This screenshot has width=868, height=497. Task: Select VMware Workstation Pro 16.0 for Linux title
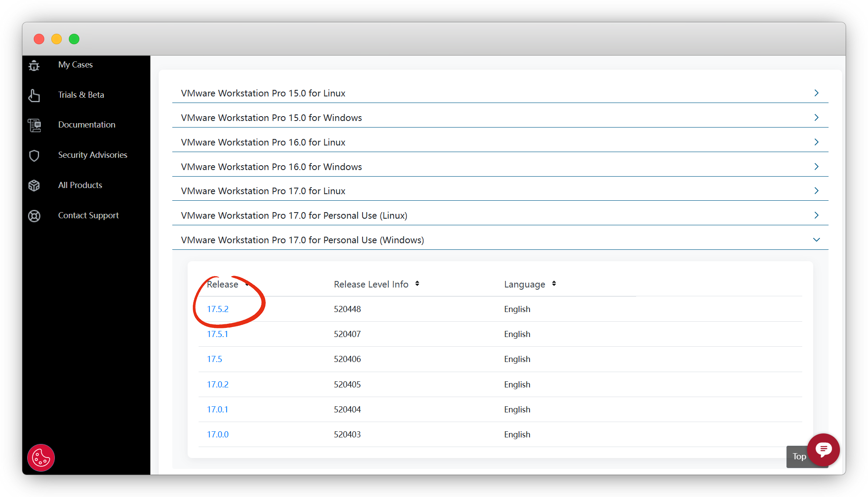tap(263, 142)
